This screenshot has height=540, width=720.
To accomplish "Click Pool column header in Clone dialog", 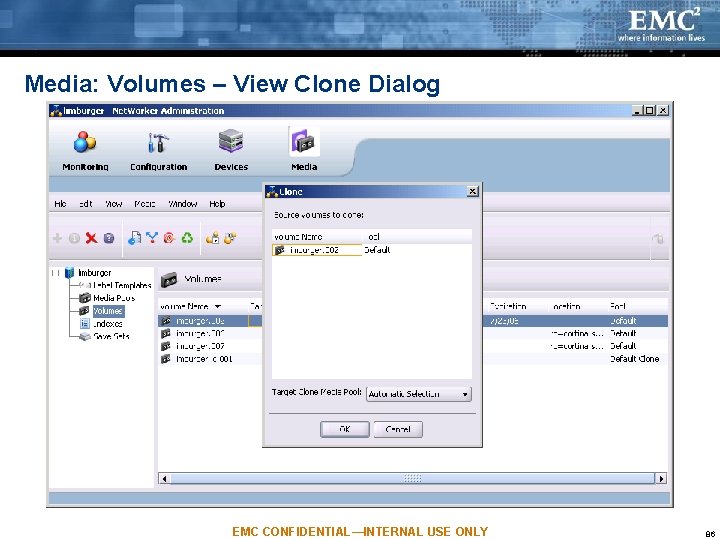I will (417, 237).
